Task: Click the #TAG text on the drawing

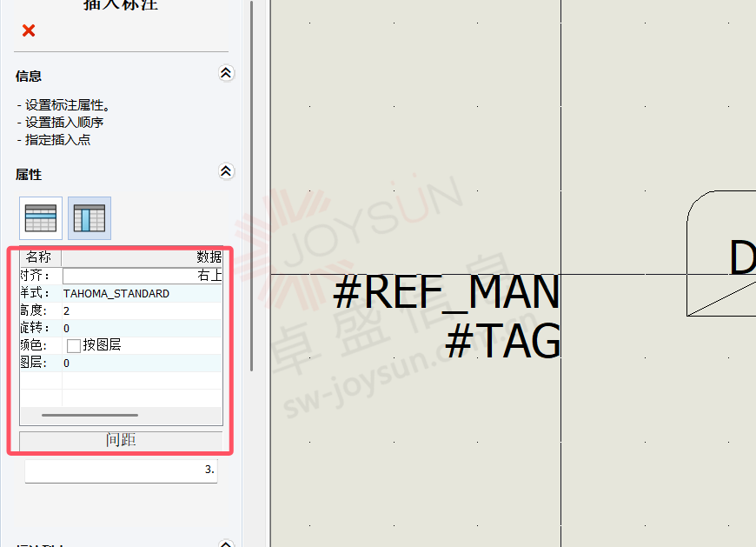Action: tap(503, 341)
